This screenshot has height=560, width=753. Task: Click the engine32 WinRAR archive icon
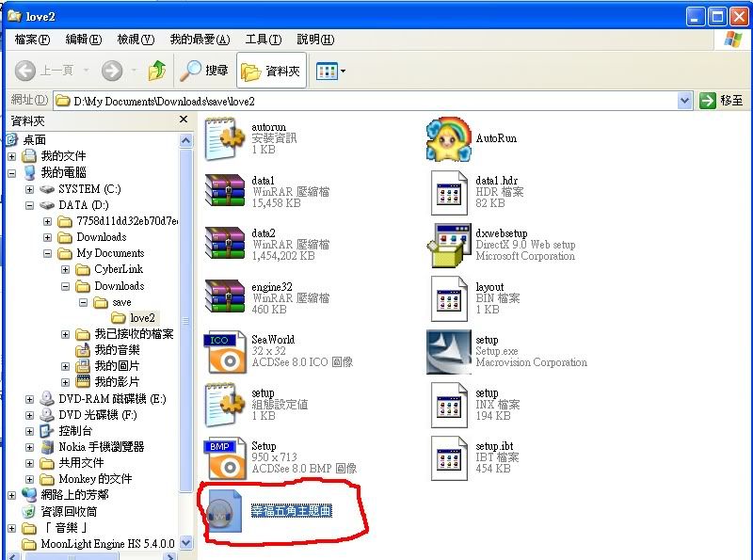[224, 297]
